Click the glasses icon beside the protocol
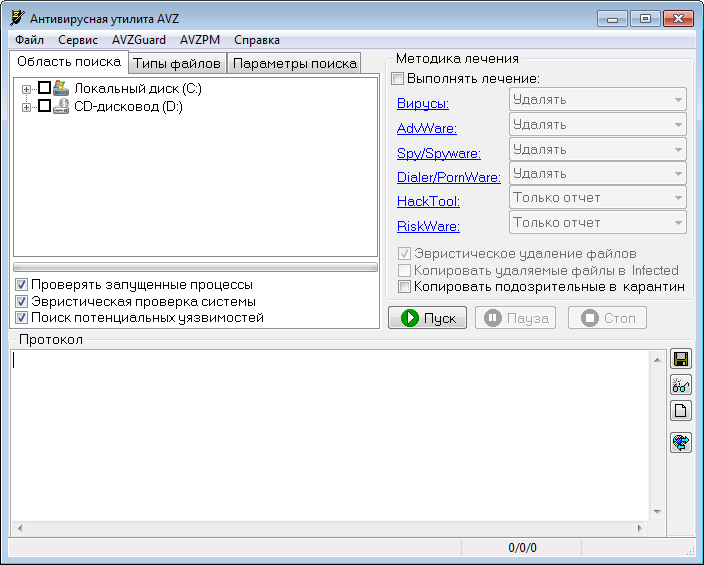Viewport: 704px width, 565px height. (x=681, y=384)
